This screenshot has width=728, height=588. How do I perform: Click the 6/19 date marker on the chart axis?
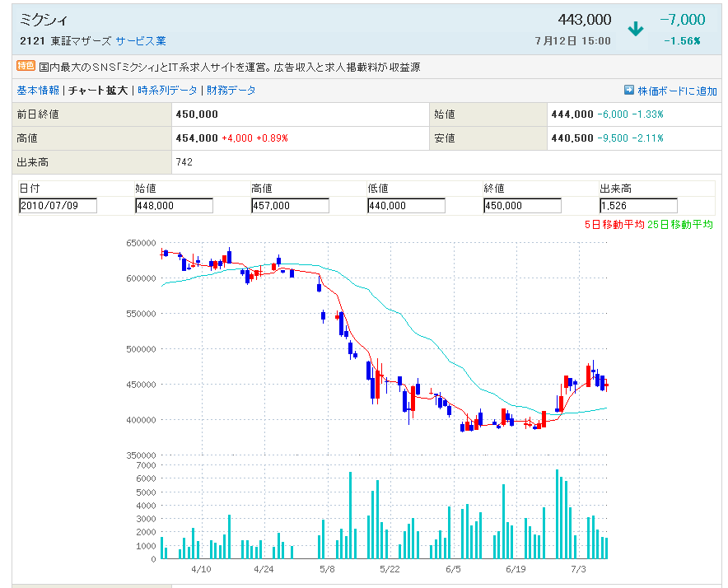pos(516,569)
